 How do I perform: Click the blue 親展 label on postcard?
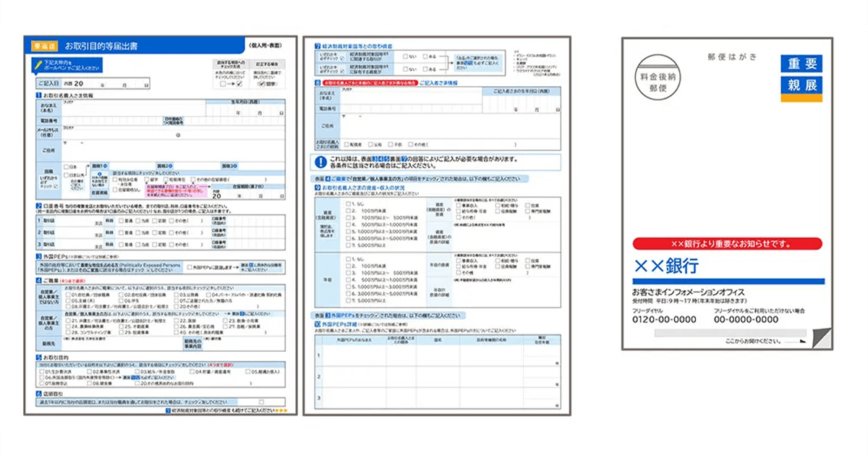click(801, 85)
